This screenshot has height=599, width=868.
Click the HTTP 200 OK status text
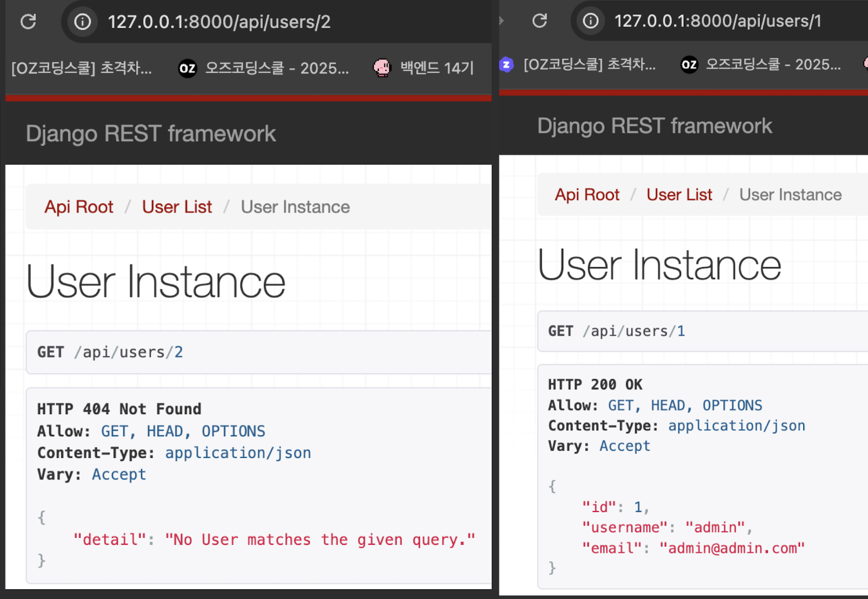pos(595,385)
